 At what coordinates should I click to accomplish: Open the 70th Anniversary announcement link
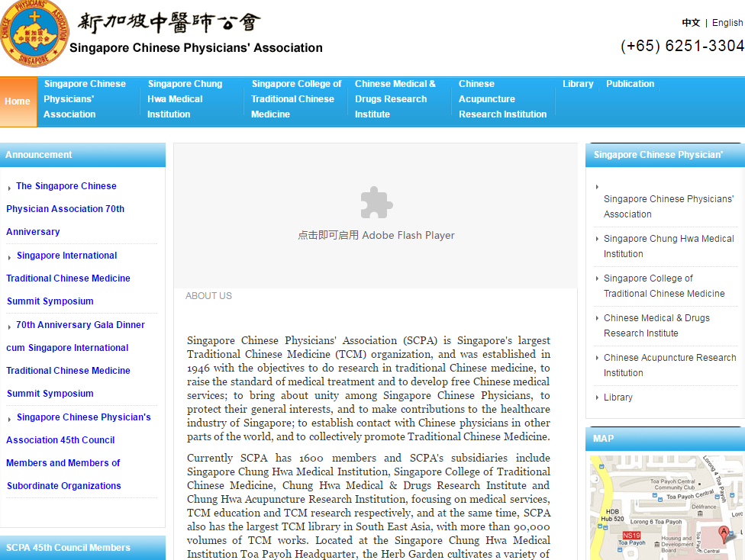pos(66,208)
